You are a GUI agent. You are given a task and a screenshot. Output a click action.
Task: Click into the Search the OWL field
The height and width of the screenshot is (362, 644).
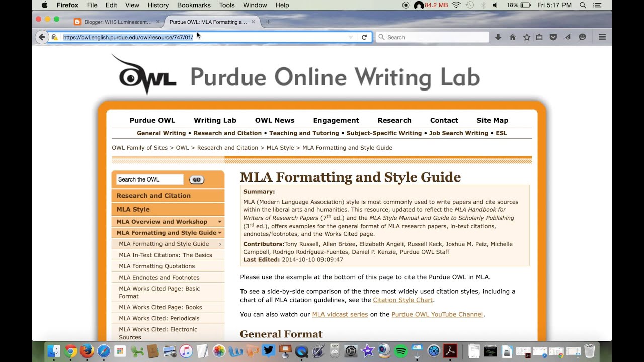point(150,179)
